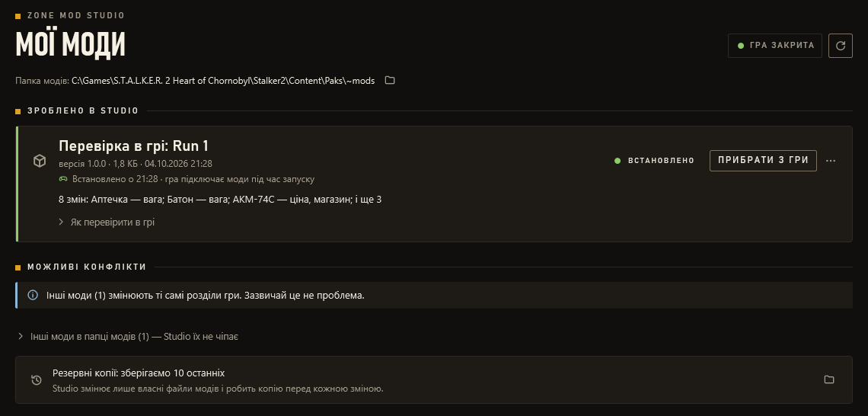Click the gamepad icon beside install time
Image resolution: width=868 pixels, height=416 pixels.
coord(63,179)
